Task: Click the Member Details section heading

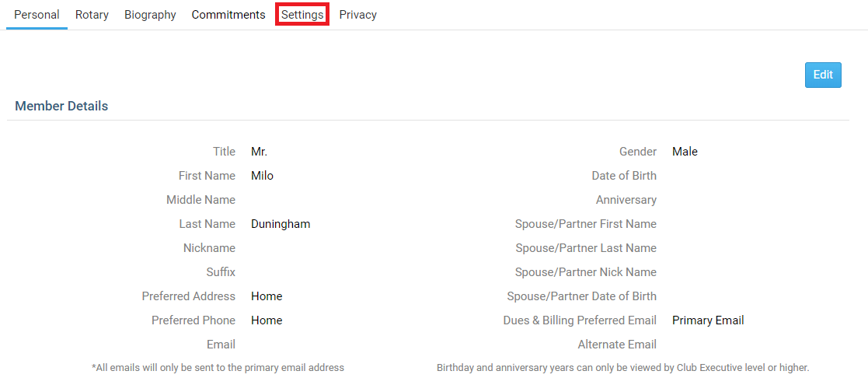Action: (61, 106)
